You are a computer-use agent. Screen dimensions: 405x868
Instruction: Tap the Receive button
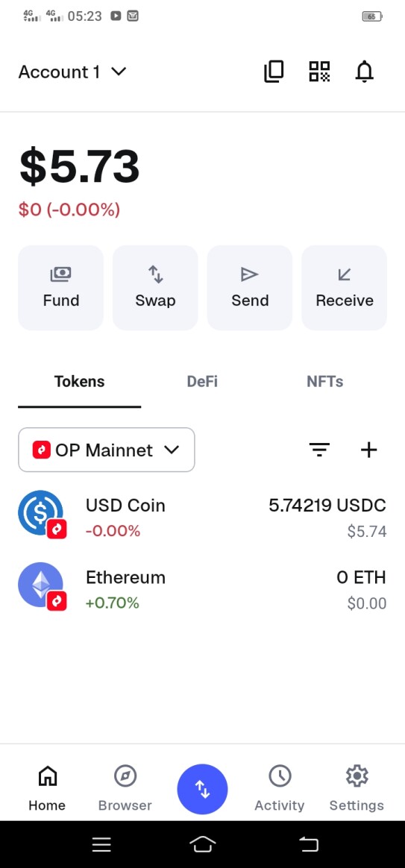click(x=344, y=288)
